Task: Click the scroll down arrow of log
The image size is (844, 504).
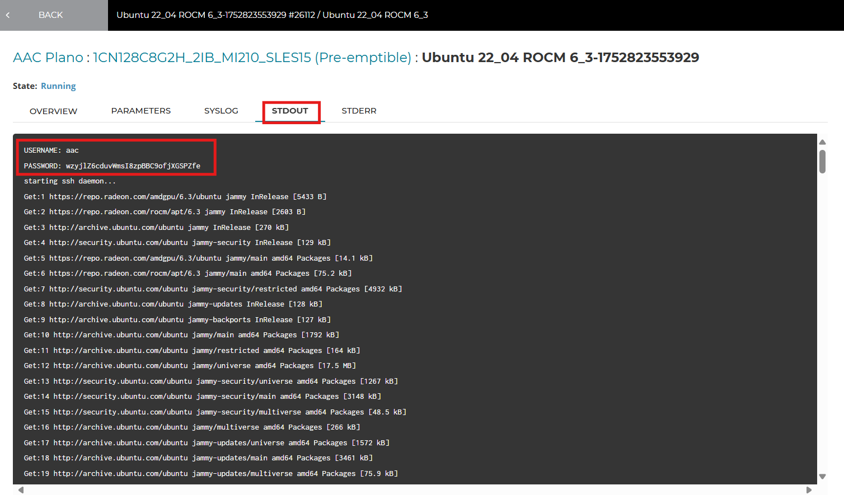Action: click(x=822, y=477)
